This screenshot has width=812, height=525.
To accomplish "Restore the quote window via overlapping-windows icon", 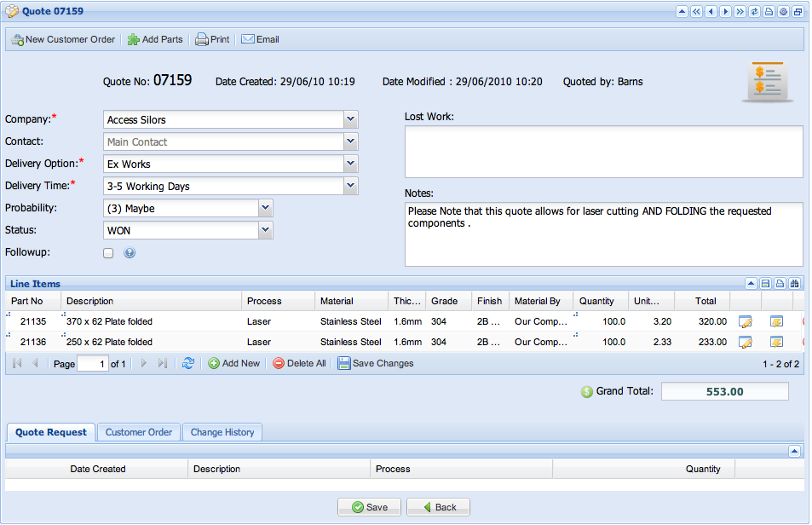I will pyautogui.click(x=798, y=11).
